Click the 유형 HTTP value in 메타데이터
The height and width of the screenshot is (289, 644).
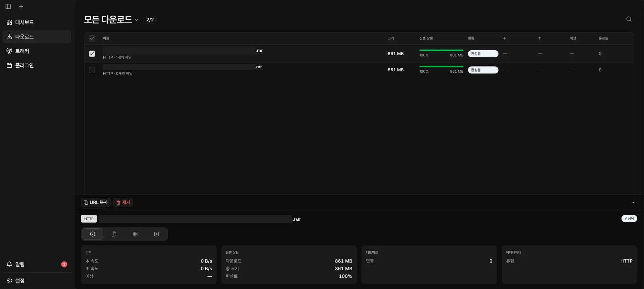[x=626, y=261]
